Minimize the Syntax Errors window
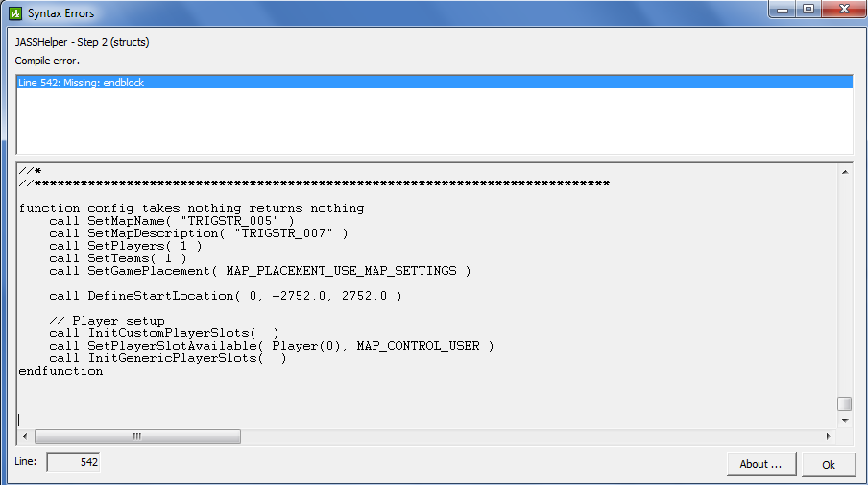This screenshot has height=485, width=868. click(x=783, y=10)
